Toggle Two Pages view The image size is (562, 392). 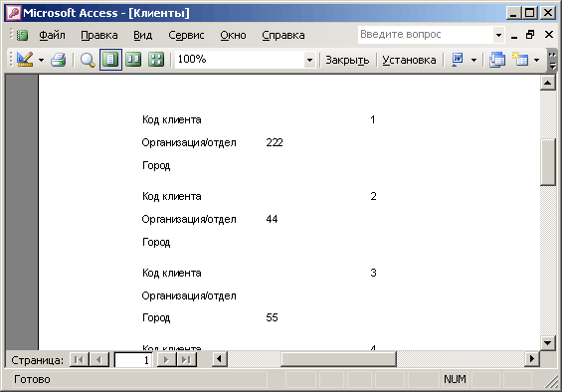(133, 60)
